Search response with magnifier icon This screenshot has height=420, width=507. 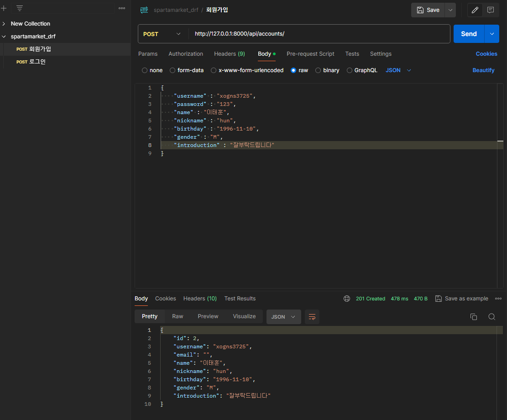click(x=491, y=317)
